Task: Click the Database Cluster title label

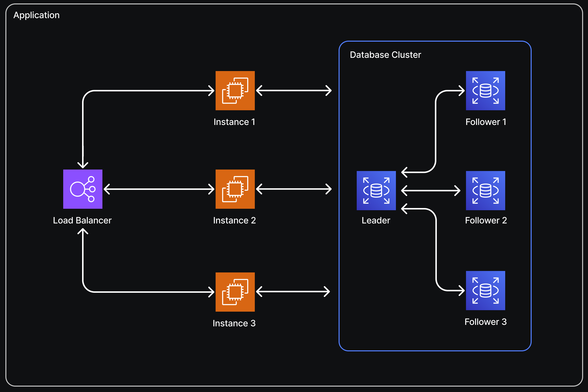Action: coord(385,55)
